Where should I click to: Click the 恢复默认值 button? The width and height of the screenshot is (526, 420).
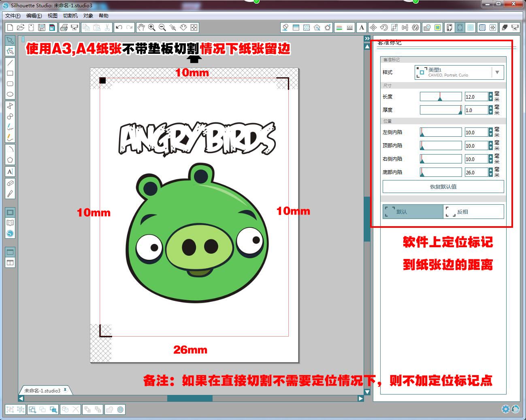(443, 187)
